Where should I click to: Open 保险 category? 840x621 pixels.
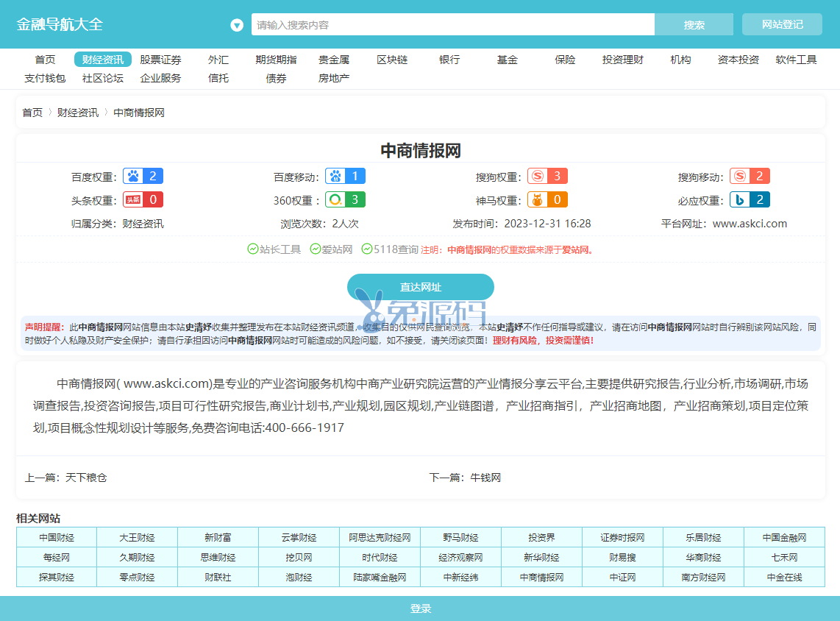pos(565,60)
